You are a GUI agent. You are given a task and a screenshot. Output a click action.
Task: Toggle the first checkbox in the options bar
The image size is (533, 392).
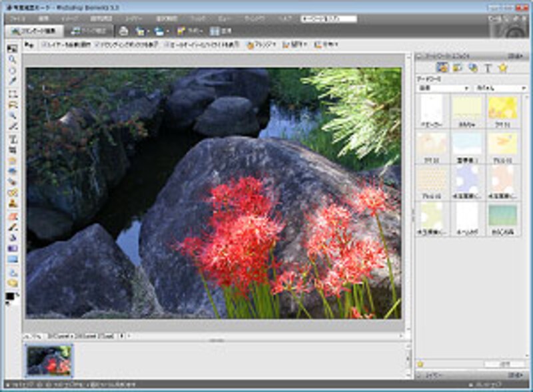(44, 45)
